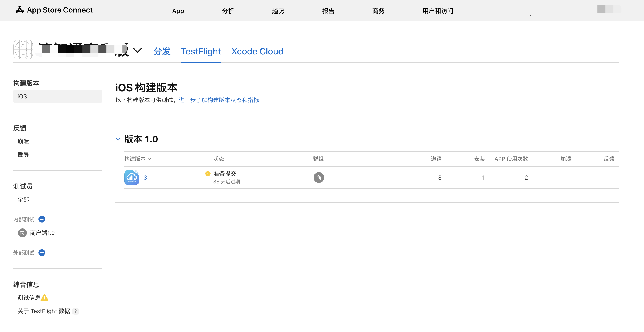Image resolution: width=644 pixels, height=332 pixels.
Task: Click the 准备提交 status text
Action: click(225, 173)
